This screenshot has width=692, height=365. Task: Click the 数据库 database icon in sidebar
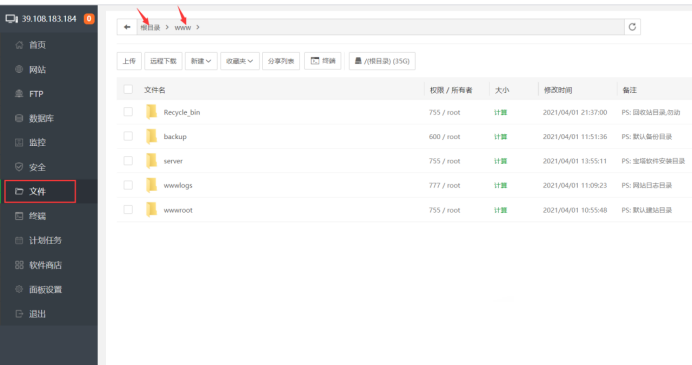[19, 118]
